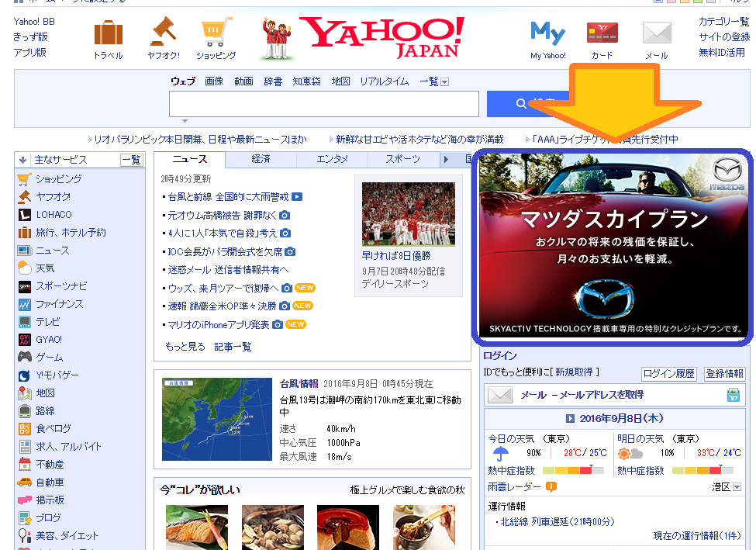Click the ショッピング cart icon in sidebar

click(x=23, y=179)
